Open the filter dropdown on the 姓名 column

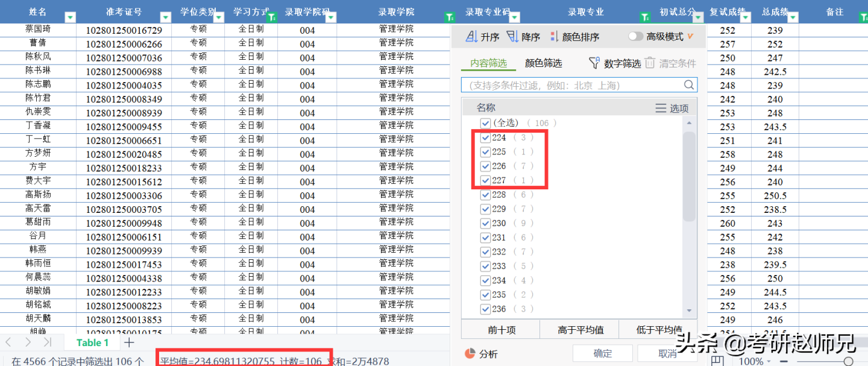point(70,17)
